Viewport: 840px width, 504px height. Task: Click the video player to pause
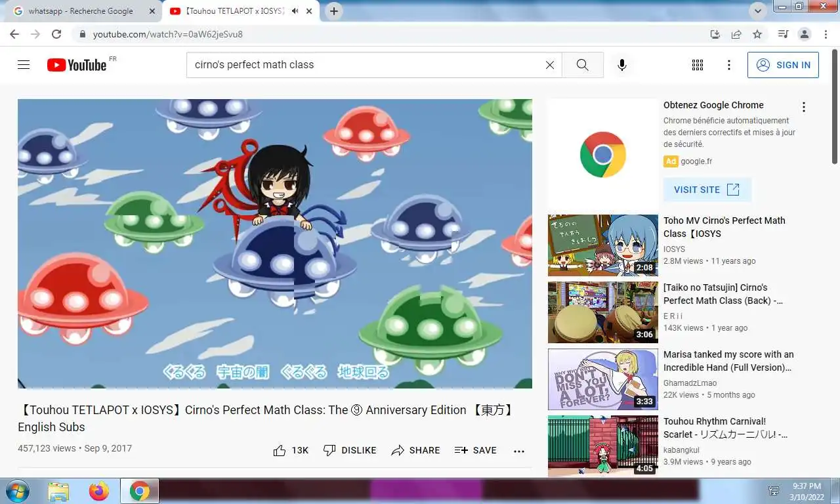[275, 243]
